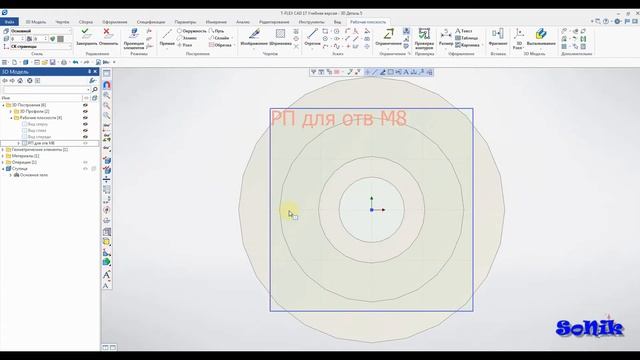
Task: Select the Прямая line construction tool
Action: pos(167,37)
